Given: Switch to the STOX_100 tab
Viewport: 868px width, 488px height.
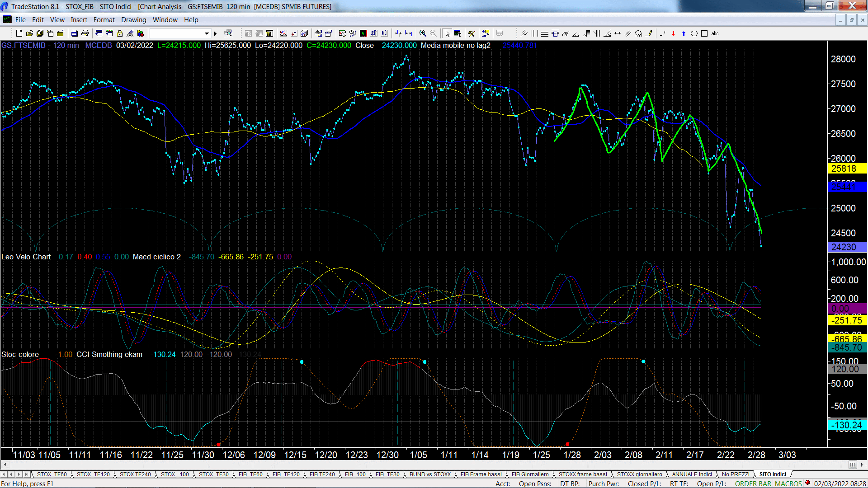Looking at the screenshot, I should [x=175, y=474].
